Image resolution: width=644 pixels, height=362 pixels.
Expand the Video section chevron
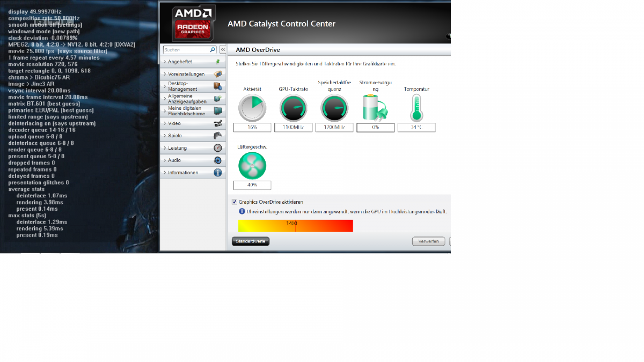[x=165, y=123]
